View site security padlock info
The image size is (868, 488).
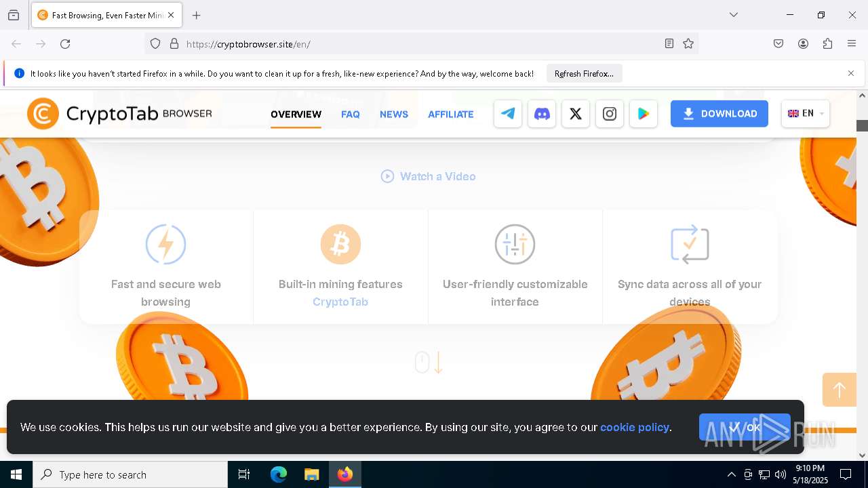[174, 44]
